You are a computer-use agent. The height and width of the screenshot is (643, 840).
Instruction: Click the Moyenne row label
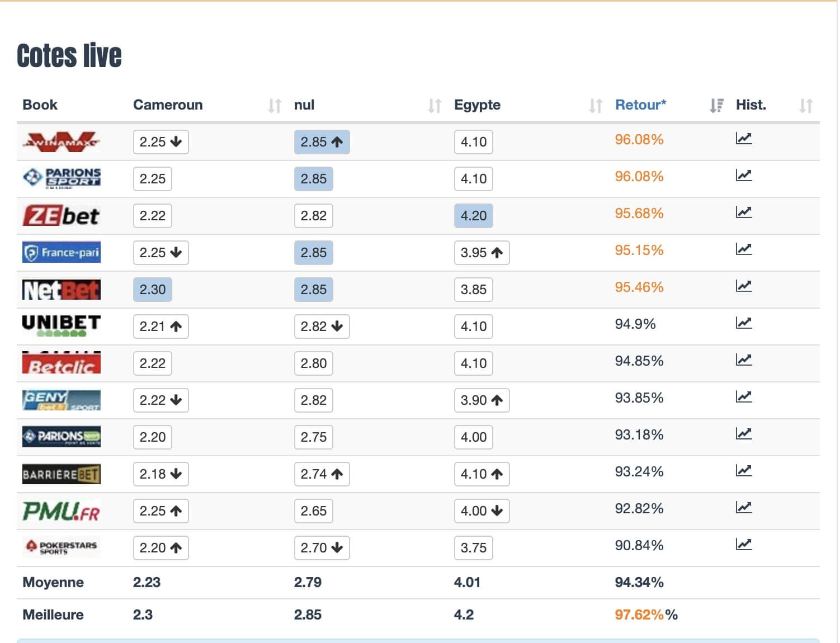pyautogui.click(x=53, y=582)
